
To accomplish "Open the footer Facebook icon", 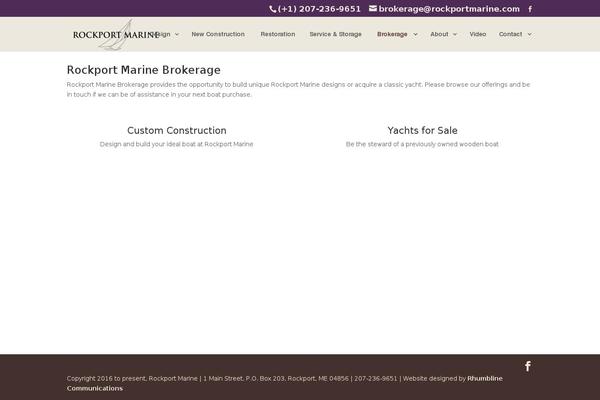I will (528, 366).
